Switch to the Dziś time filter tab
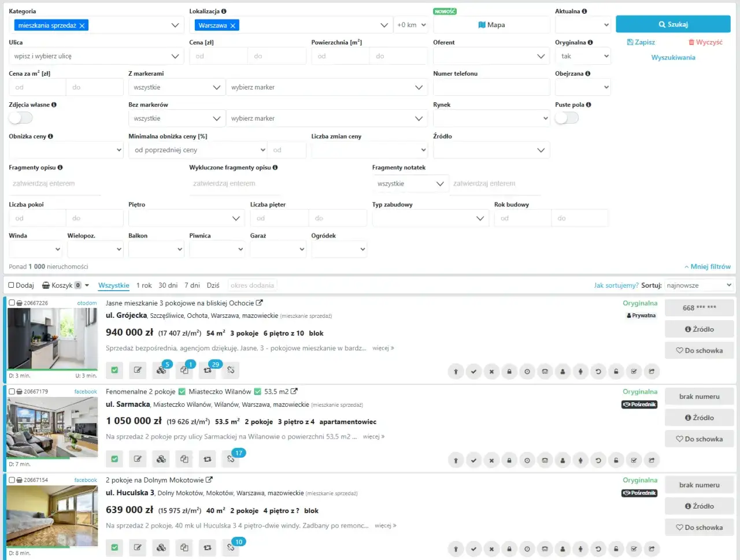Image resolution: width=740 pixels, height=560 pixels. point(213,285)
